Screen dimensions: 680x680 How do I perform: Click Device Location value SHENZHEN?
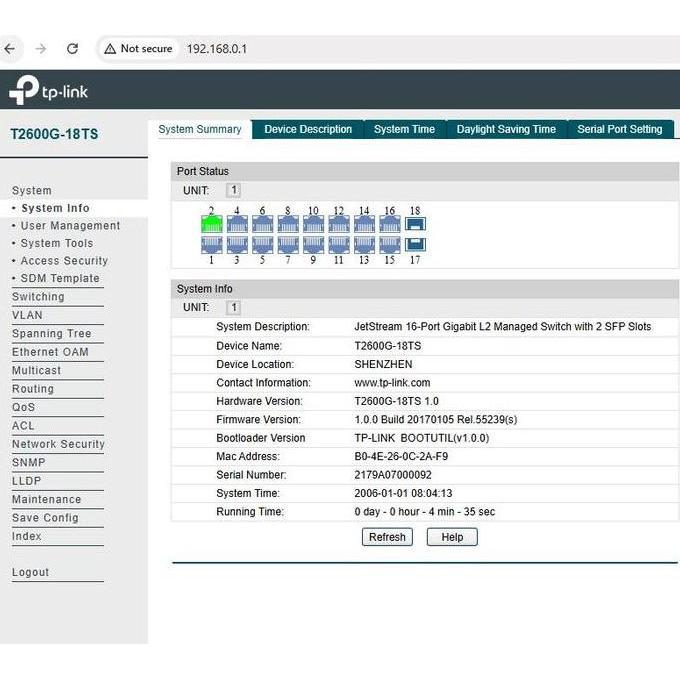pos(383,364)
